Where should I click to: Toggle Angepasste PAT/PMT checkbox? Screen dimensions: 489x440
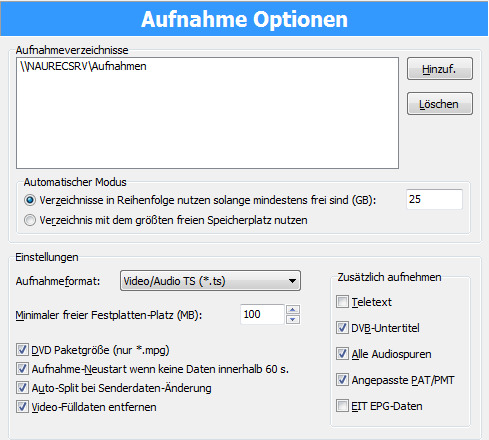[x=342, y=380]
